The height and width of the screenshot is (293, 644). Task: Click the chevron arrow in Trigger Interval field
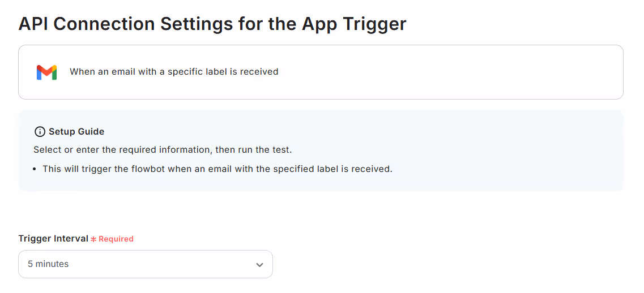(x=259, y=265)
